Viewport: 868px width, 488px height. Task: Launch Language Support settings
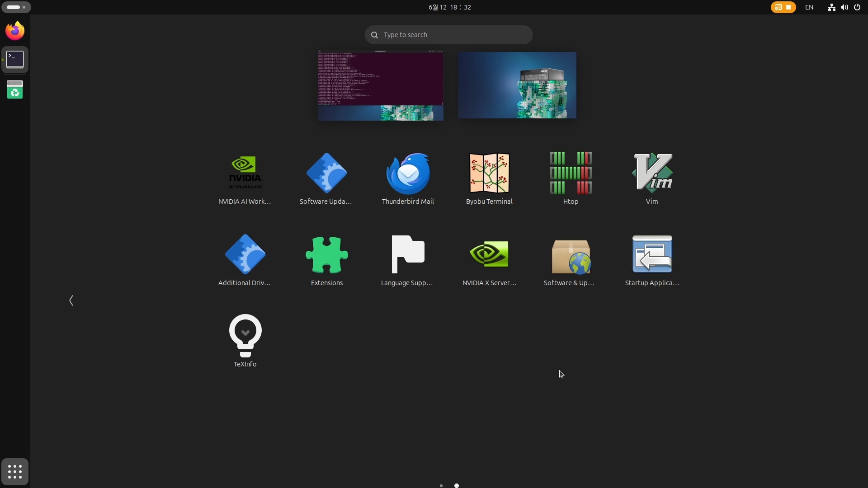click(407, 260)
